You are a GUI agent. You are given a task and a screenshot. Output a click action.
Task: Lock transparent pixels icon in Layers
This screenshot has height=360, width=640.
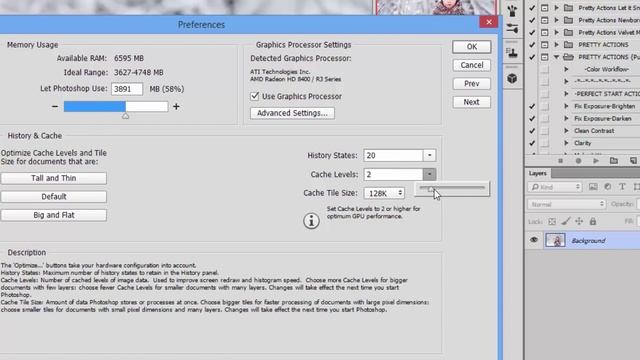click(552, 222)
